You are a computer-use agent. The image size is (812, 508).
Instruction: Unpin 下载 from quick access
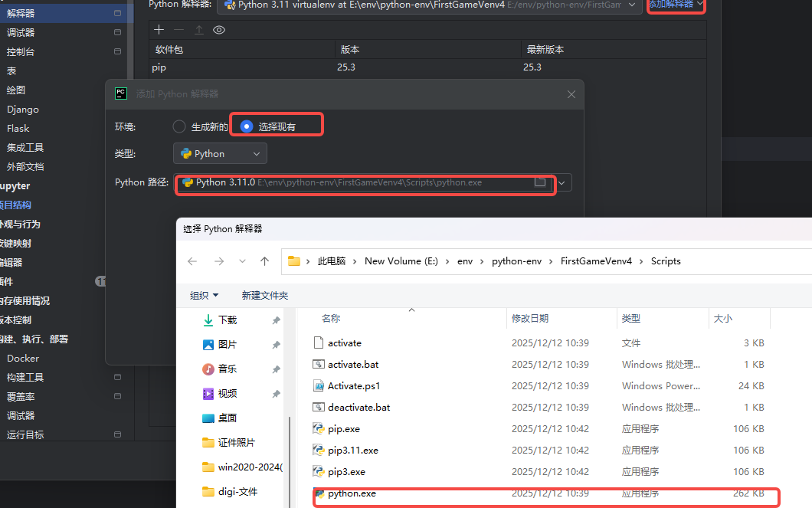pyautogui.click(x=276, y=320)
